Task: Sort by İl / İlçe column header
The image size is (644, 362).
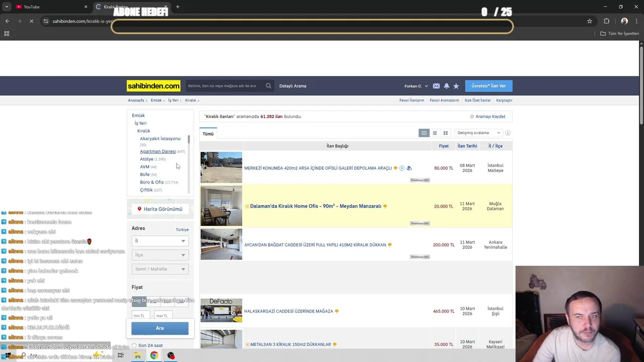Action: click(496, 146)
